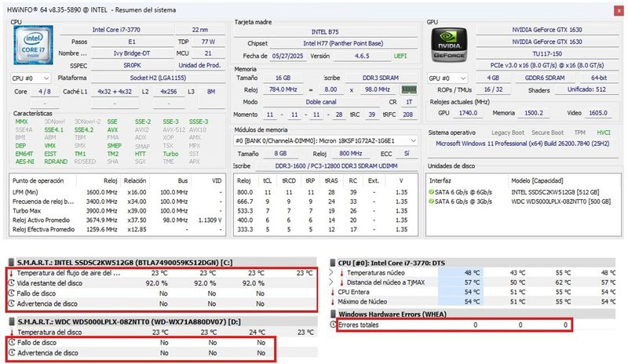
Task: Click the 800.0 memory timing row
Action: point(325,192)
